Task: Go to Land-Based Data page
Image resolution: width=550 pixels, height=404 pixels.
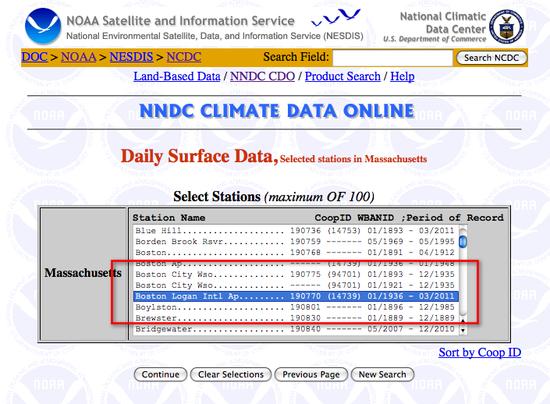Action: pyautogui.click(x=177, y=76)
